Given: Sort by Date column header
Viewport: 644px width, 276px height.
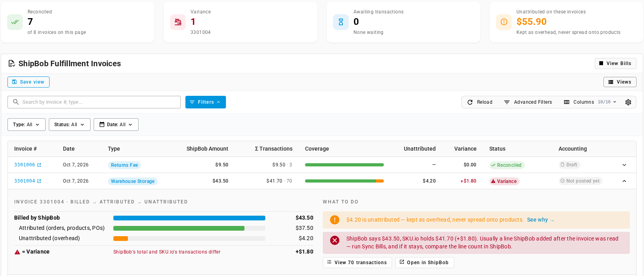Looking at the screenshot, I should (x=68, y=149).
